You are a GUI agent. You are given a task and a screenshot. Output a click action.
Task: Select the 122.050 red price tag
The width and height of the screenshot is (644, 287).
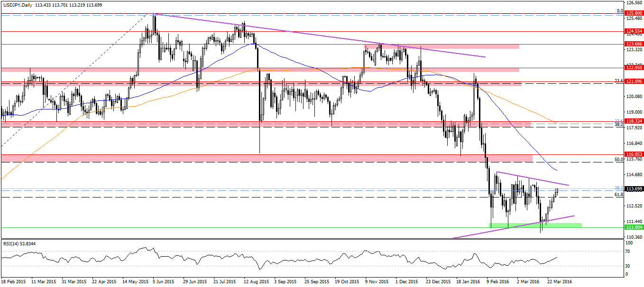634,68
